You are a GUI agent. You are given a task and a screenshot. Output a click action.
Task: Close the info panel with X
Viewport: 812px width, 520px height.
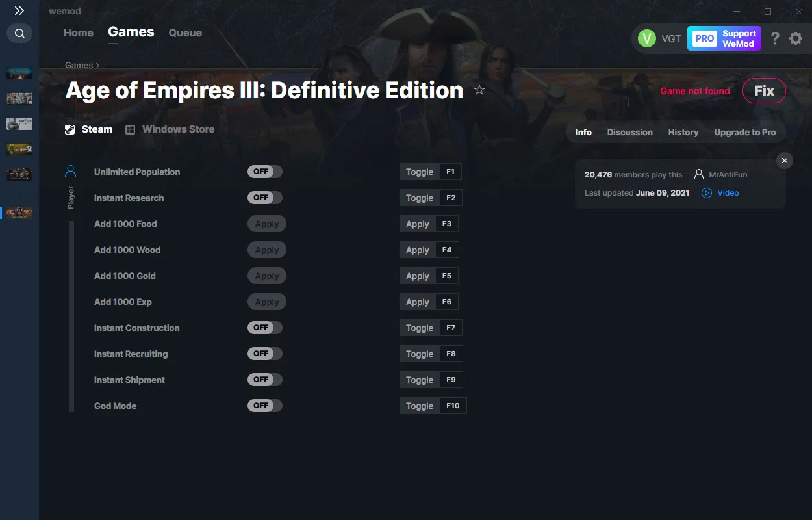785,161
